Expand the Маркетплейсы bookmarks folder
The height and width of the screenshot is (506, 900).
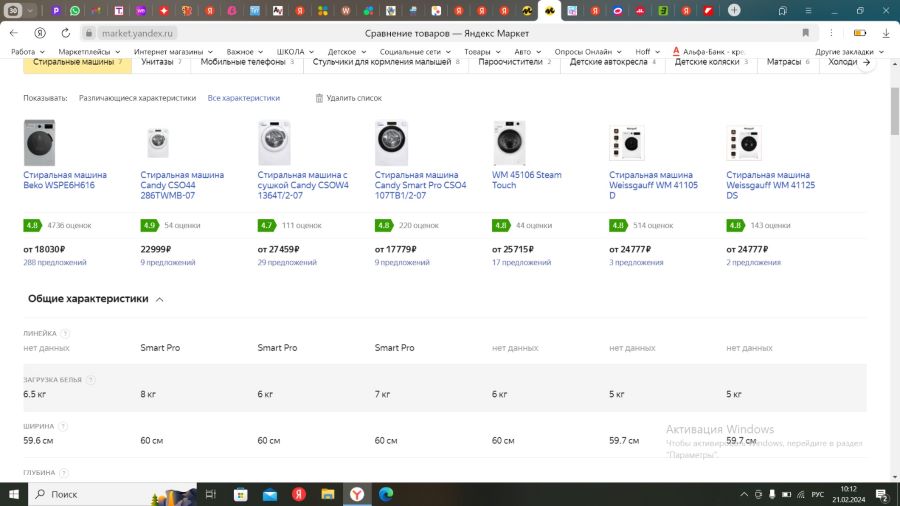pyautogui.click(x=89, y=52)
